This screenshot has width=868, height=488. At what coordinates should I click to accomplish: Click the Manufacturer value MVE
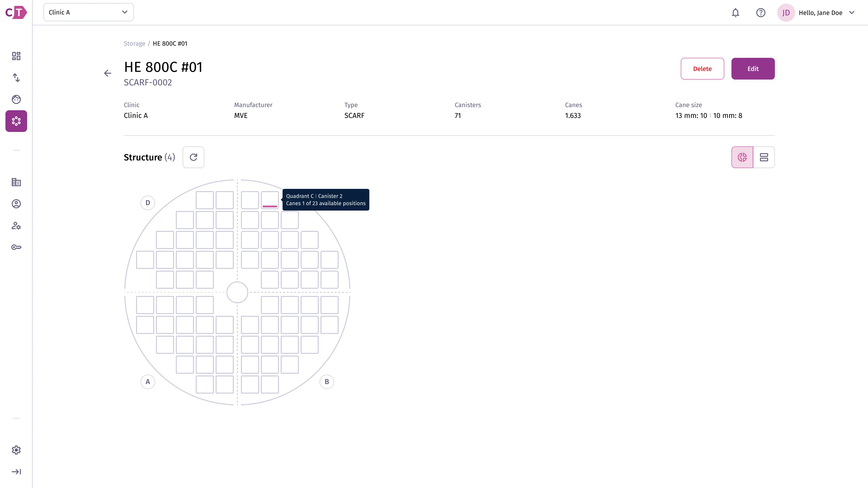click(241, 115)
